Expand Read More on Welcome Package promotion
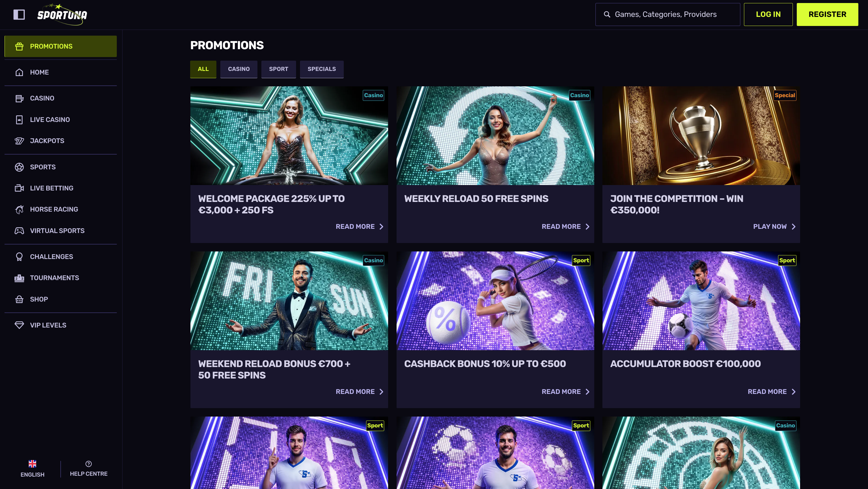 coord(359,227)
